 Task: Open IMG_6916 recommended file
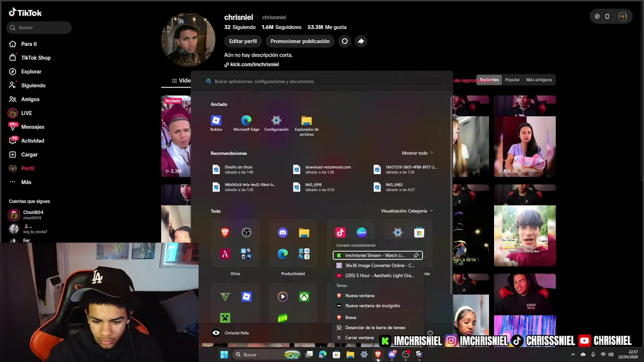point(314,187)
